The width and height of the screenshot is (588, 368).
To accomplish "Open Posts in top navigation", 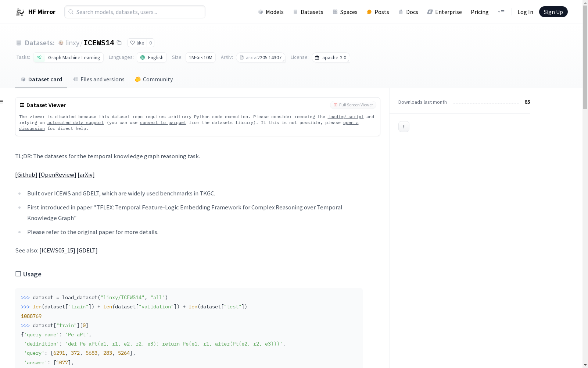I will 378,12.
